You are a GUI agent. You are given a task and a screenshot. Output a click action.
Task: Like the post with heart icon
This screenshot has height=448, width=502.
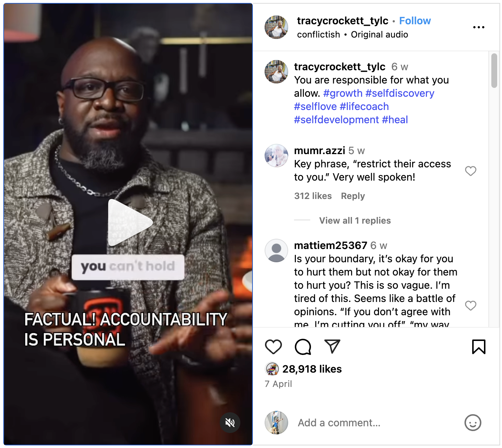tap(273, 347)
